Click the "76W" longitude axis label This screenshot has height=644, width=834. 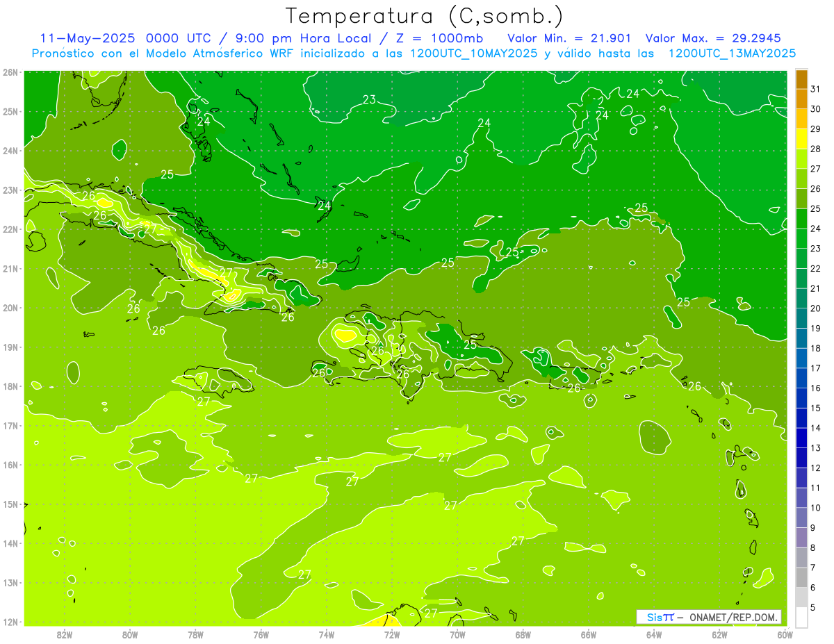(261, 635)
